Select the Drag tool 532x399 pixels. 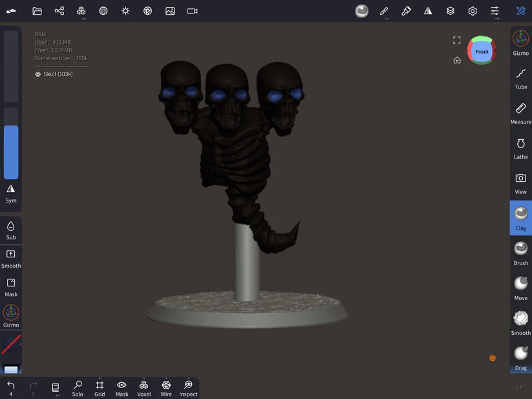pos(521,359)
